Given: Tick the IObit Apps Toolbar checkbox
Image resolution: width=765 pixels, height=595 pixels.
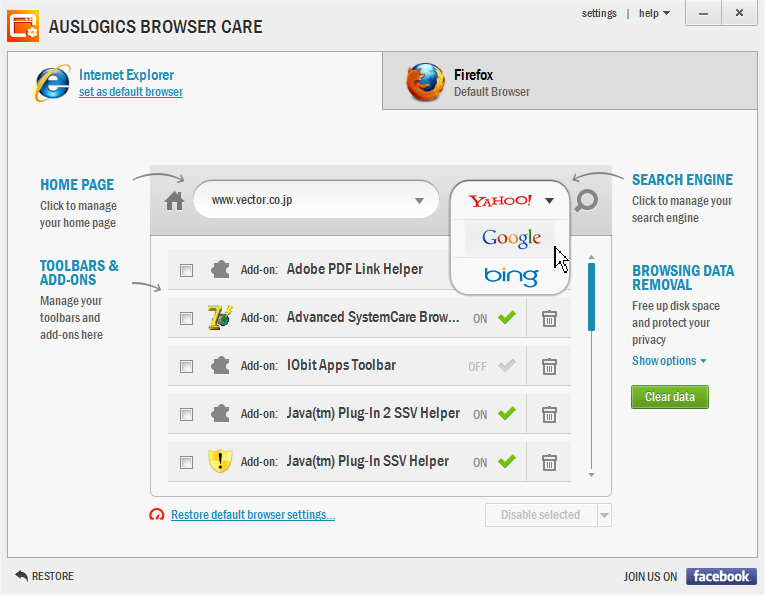Looking at the screenshot, I should (x=186, y=366).
